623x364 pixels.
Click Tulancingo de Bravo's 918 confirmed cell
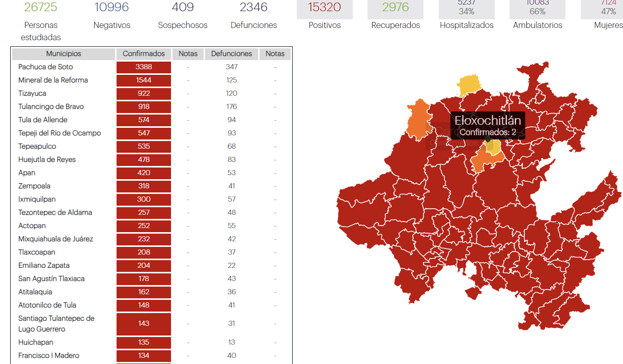coord(144,106)
